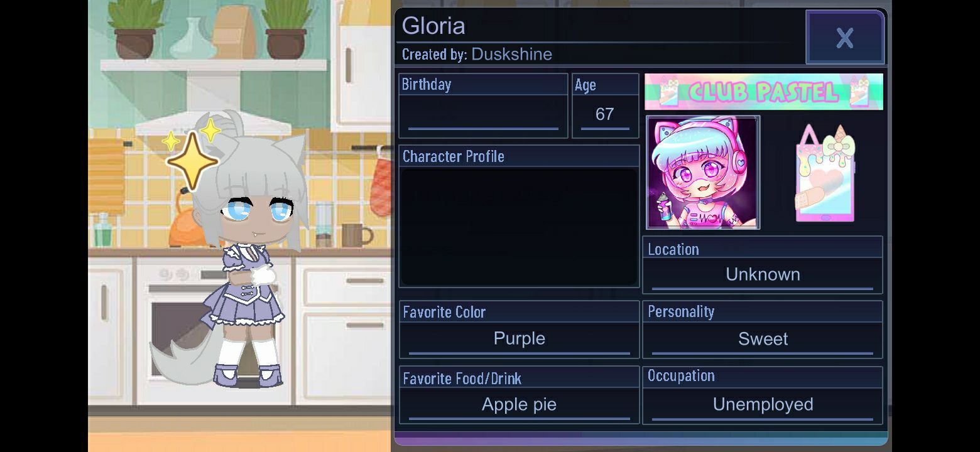Close the Gloria profile panel
The height and width of the screenshot is (452, 980).
tap(845, 38)
